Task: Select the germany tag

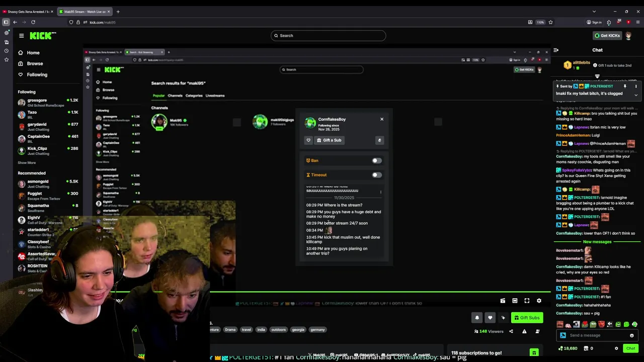Action: pos(317,330)
